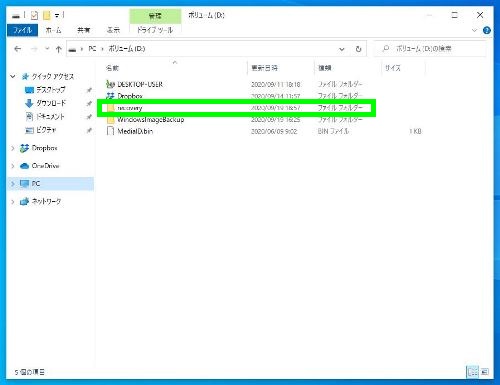Switch to the 表示 ribbon tab
Viewport: 500px width, 385px height.
tap(113, 30)
